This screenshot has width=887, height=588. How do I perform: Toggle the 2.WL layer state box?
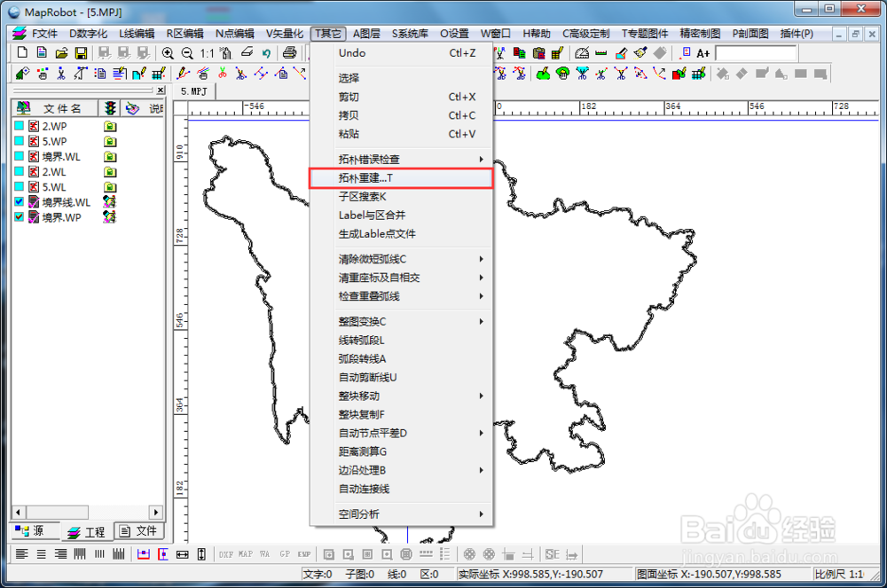(x=20, y=171)
